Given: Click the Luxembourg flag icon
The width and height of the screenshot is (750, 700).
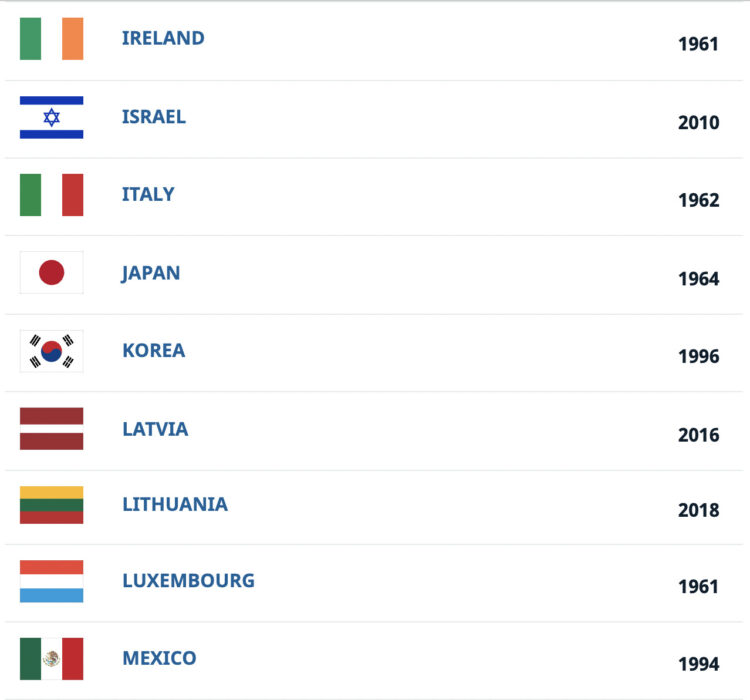Looking at the screenshot, I should (51, 581).
